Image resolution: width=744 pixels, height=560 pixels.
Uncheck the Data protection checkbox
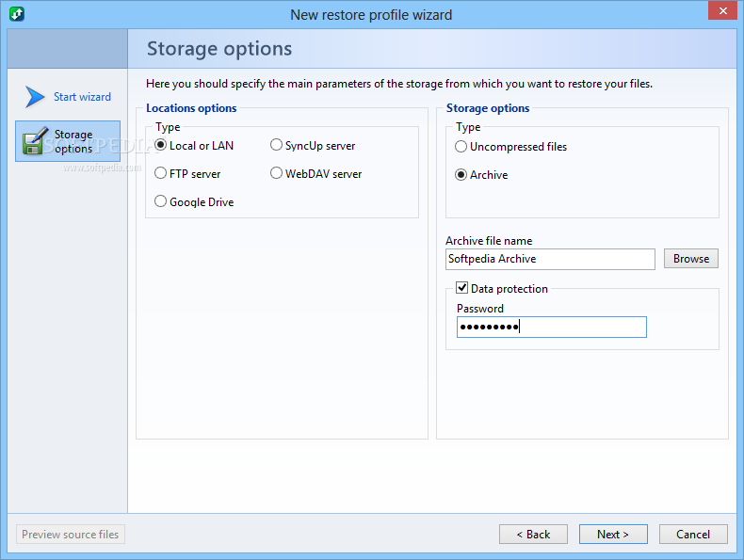pos(461,287)
